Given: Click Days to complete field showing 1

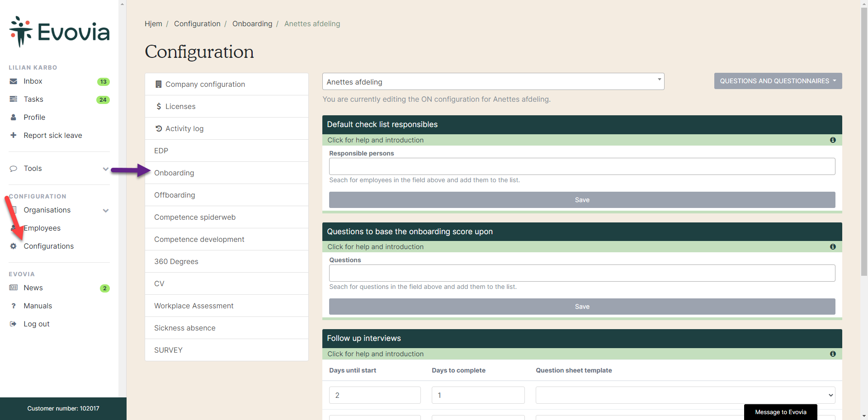Looking at the screenshot, I should point(478,395).
